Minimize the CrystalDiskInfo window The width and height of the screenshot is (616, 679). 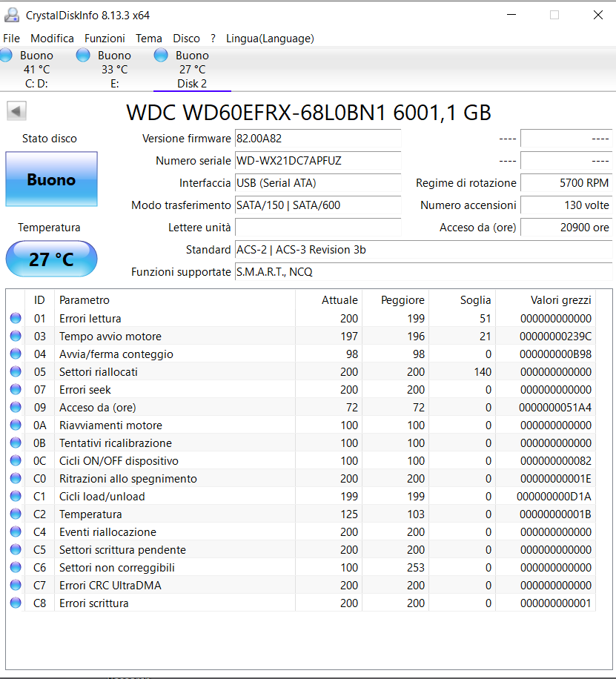tap(511, 15)
